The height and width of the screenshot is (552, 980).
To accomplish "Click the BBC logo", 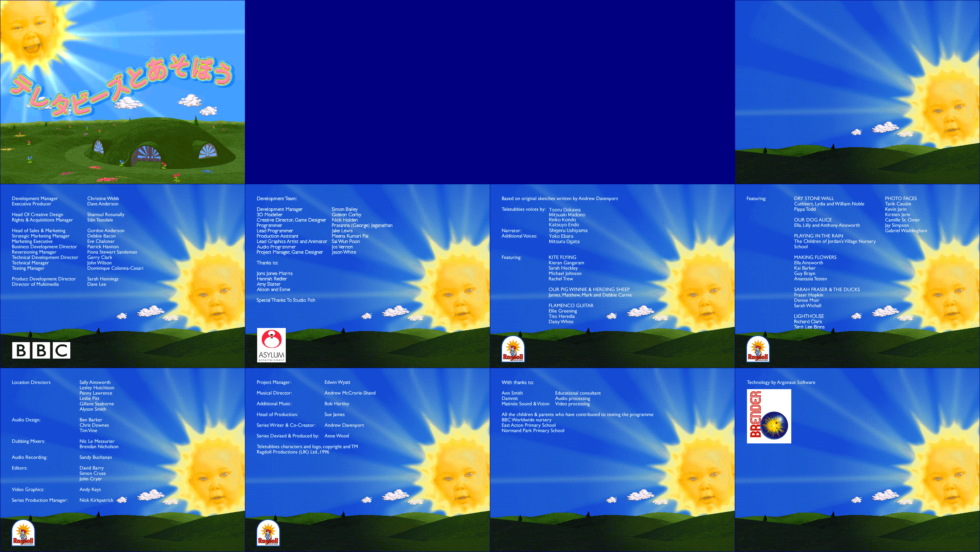I will click(41, 350).
